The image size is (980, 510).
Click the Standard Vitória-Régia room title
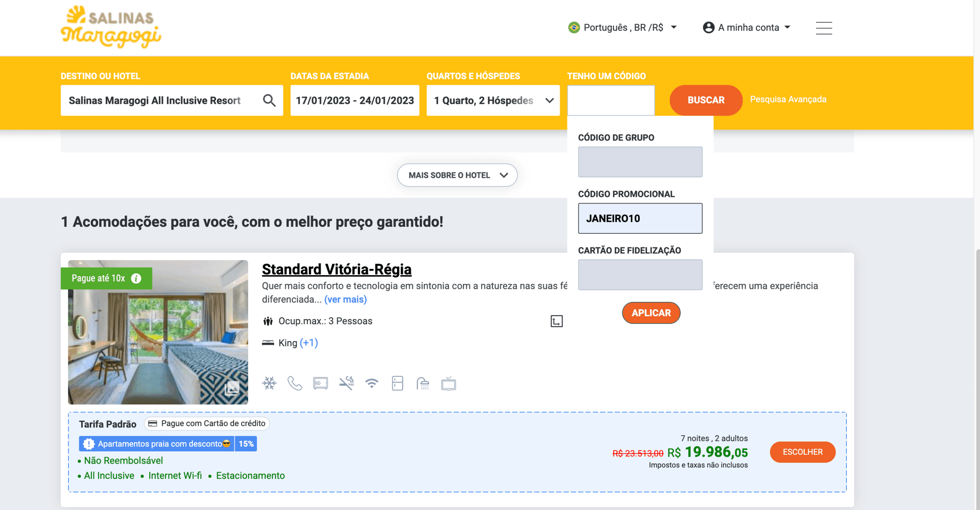coord(336,269)
